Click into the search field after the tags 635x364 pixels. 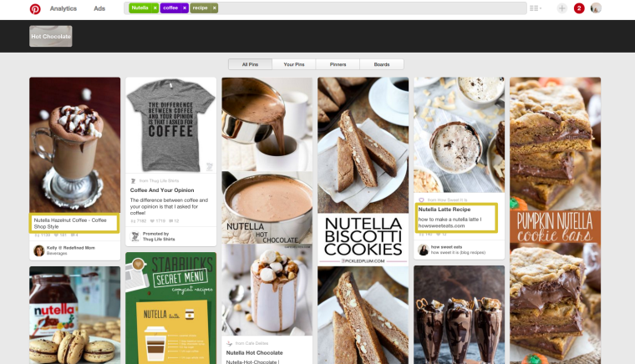coord(372,8)
